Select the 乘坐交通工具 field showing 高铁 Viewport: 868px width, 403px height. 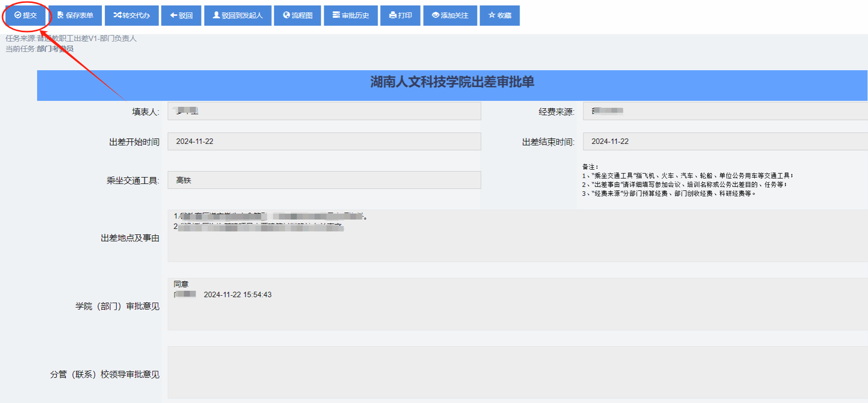(324, 180)
